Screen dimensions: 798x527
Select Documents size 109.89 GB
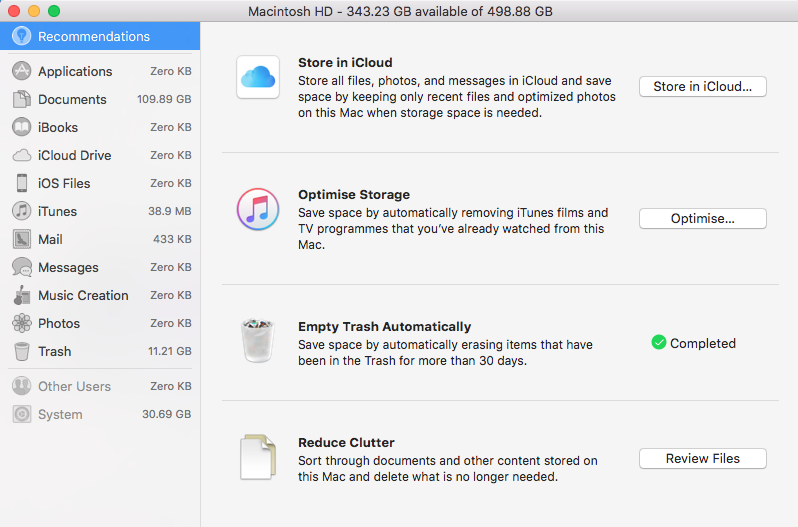(x=164, y=99)
